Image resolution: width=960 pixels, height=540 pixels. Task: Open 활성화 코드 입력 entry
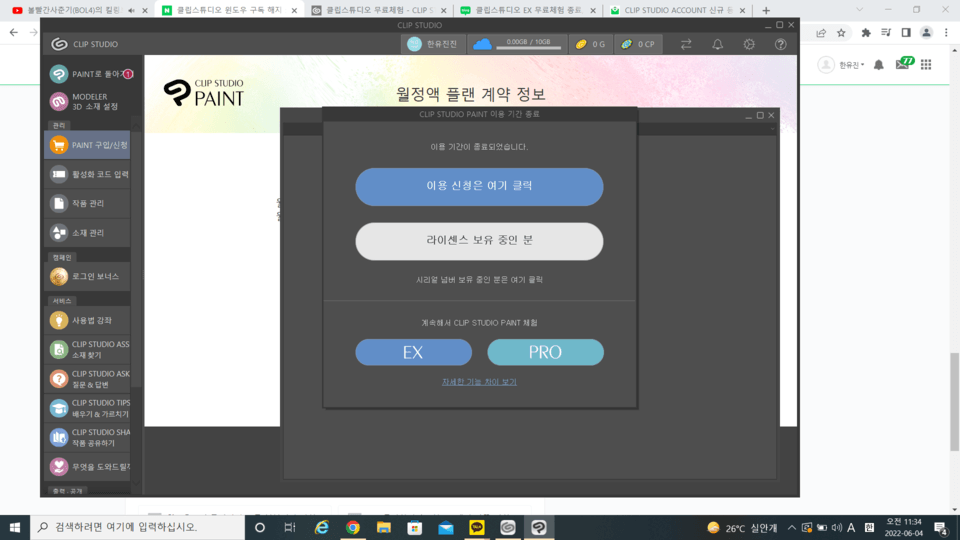point(88,174)
